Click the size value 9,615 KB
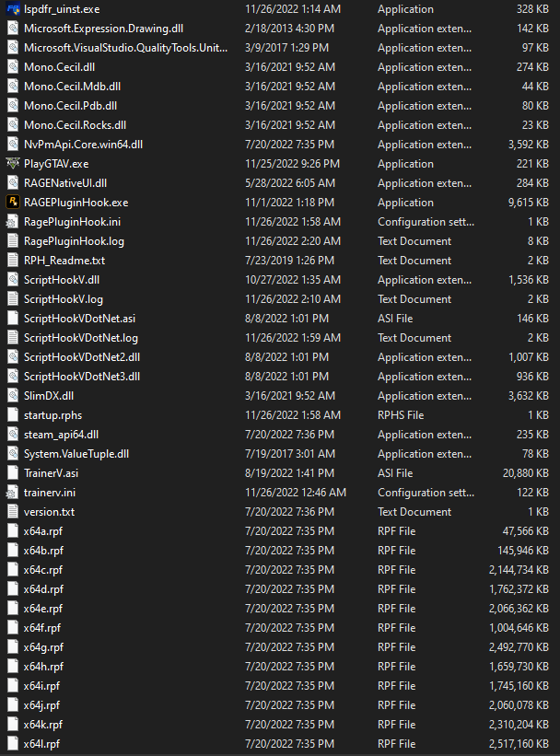This screenshot has width=560, height=756. coord(528,203)
